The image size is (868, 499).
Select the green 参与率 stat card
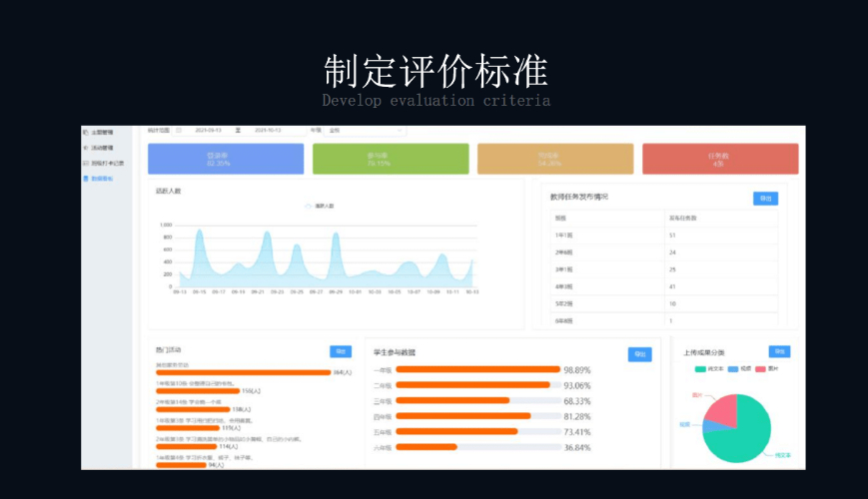coord(391,159)
